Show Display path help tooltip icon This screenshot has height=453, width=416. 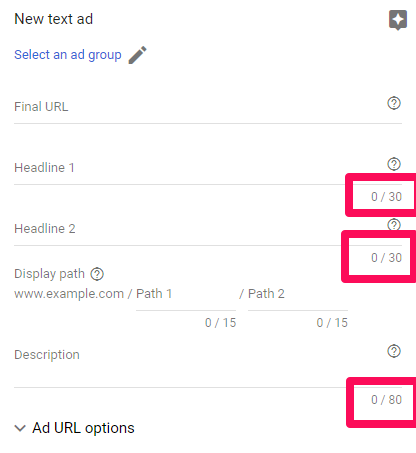pyautogui.click(x=97, y=274)
